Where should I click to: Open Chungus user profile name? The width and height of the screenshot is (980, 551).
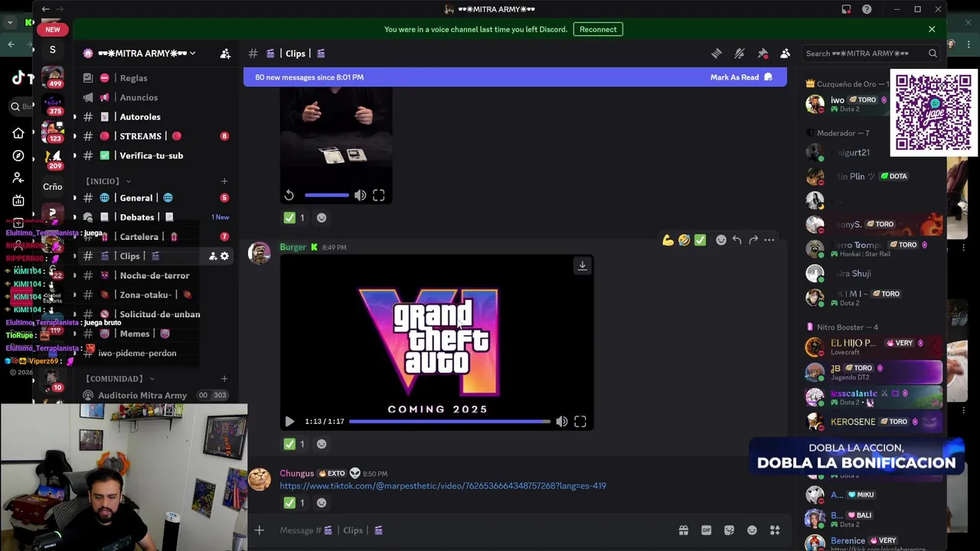point(296,474)
